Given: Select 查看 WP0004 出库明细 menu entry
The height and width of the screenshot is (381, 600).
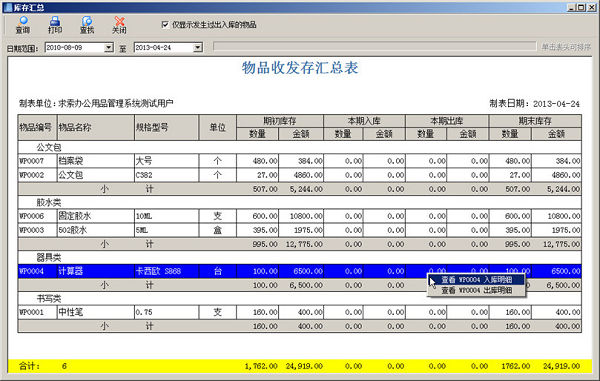Looking at the screenshot, I should 476,290.
